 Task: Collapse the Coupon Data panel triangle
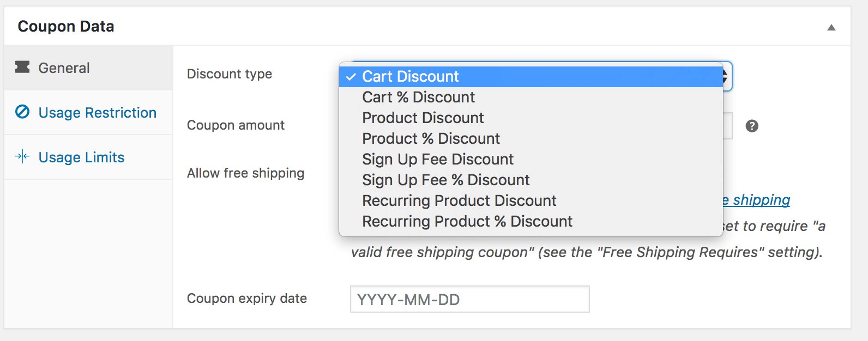click(831, 27)
